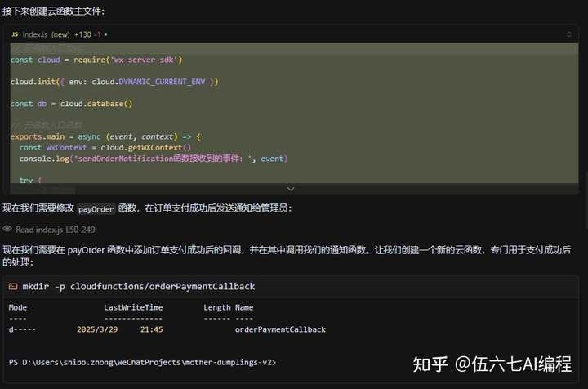The image size is (588, 389).
Task: Click the exports.main async function line
Action: (x=105, y=136)
